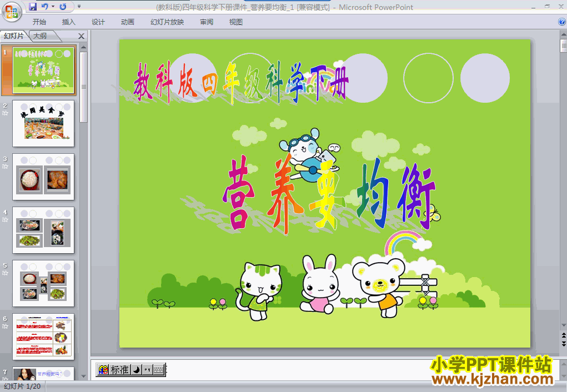Open the Undo history dropdown arrow
Viewport: 567px width, 392px height.
(x=53, y=6)
